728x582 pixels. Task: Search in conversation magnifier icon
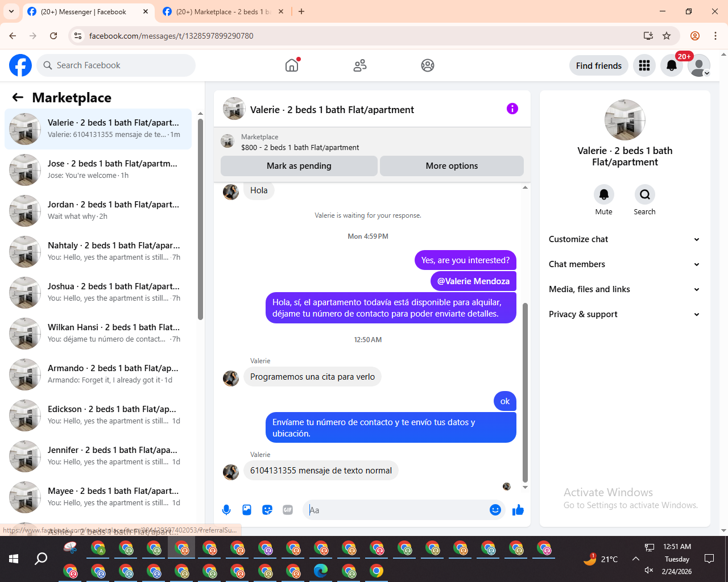coord(645,194)
